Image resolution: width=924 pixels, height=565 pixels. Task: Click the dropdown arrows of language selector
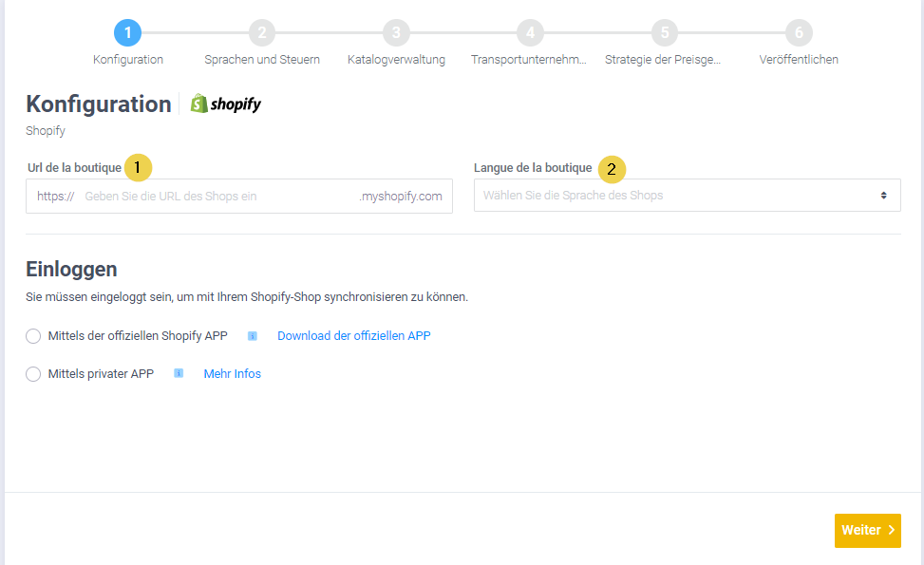883,196
